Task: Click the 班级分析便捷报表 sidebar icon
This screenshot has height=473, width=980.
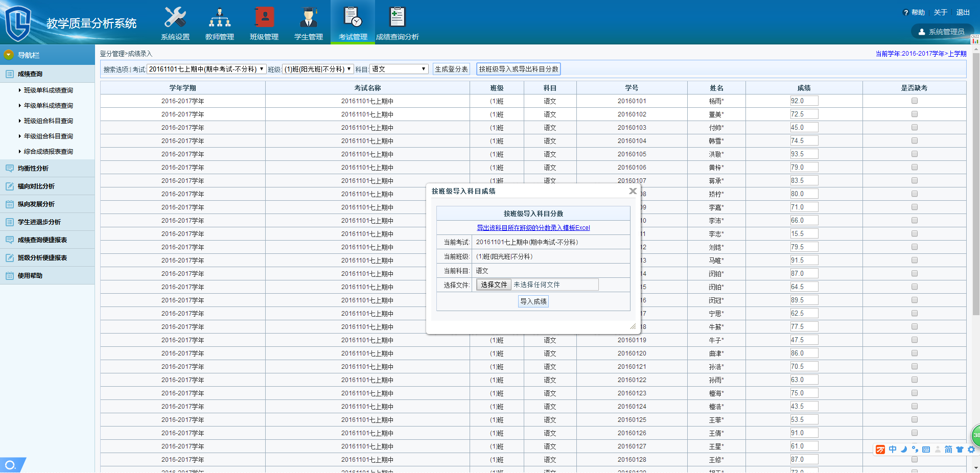Action: pos(10,257)
